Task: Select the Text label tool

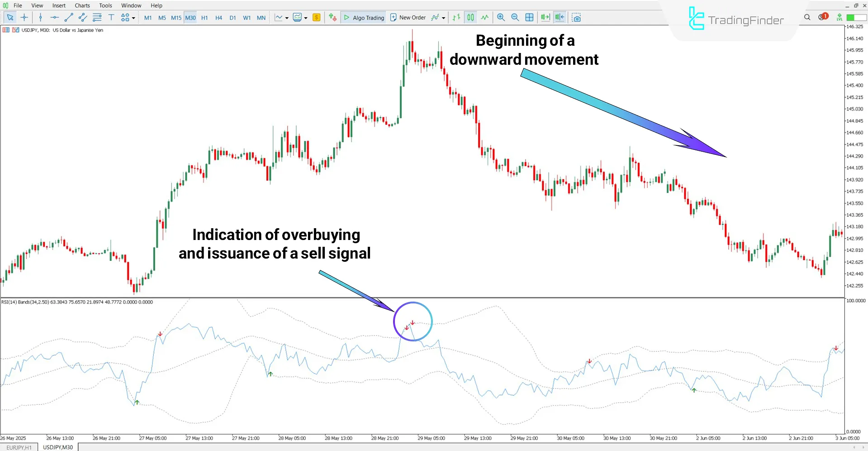Action: coord(111,18)
